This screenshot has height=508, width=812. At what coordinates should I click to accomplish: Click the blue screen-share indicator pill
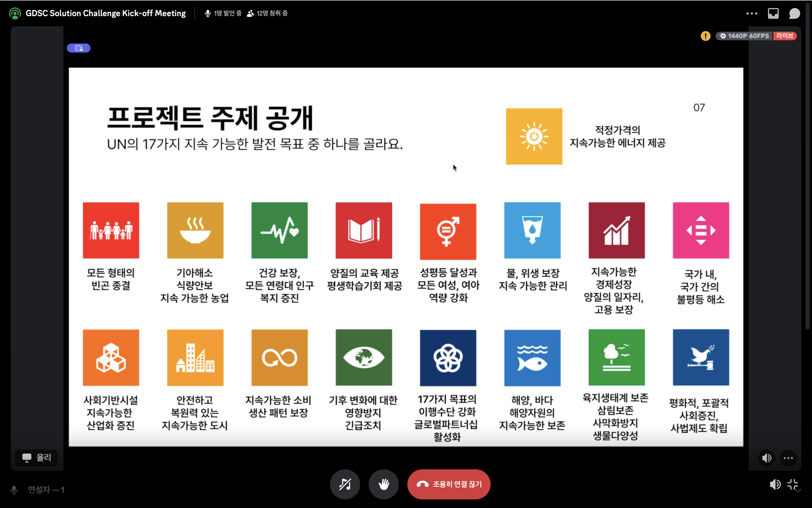click(79, 48)
